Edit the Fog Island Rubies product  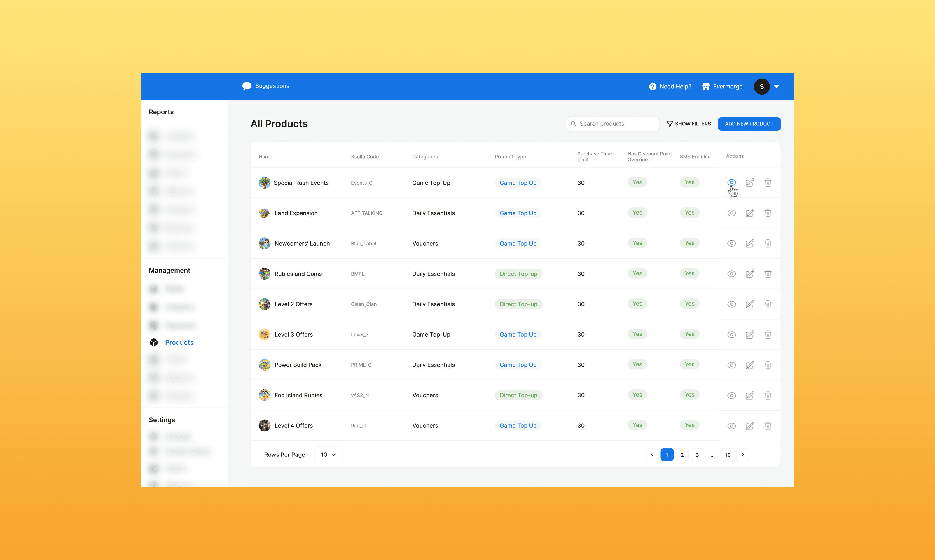tap(749, 395)
